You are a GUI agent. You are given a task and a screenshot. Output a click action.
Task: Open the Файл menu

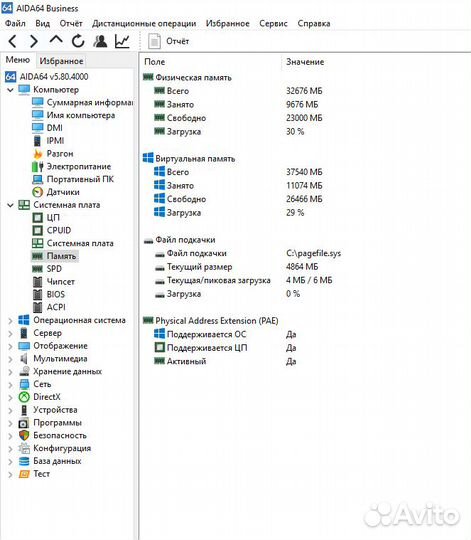click(15, 23)
